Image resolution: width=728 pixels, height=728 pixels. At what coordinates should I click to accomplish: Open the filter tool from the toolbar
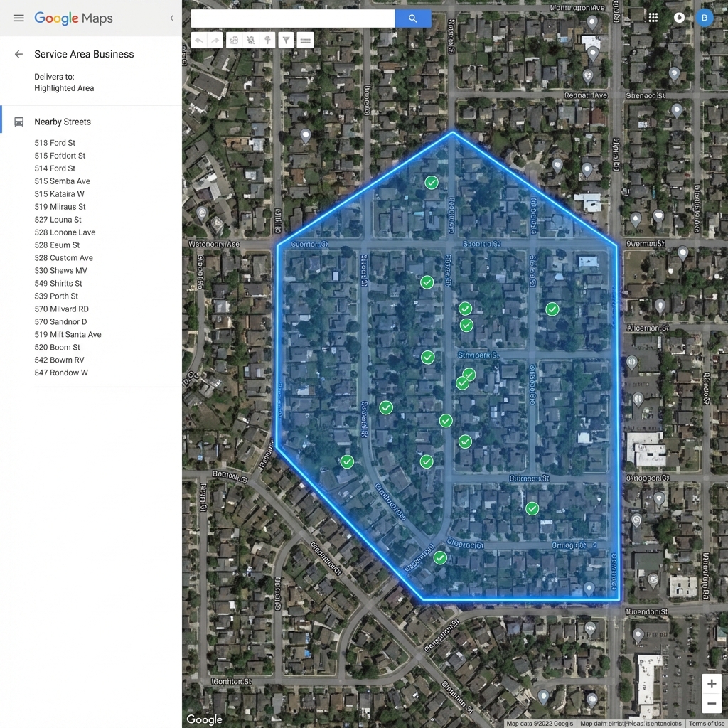pyautogui.click(x=286, y=40)
